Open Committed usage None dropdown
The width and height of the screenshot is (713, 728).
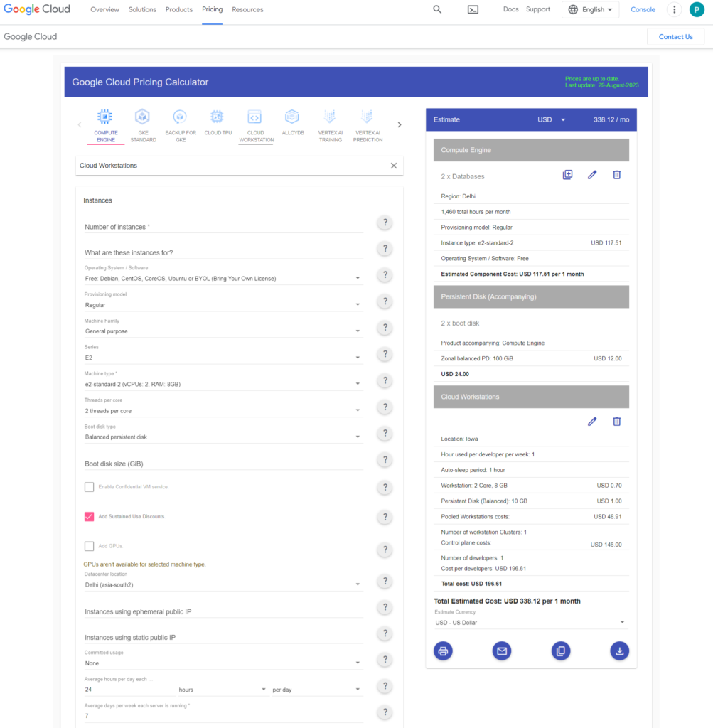click(x=223, y=663)
